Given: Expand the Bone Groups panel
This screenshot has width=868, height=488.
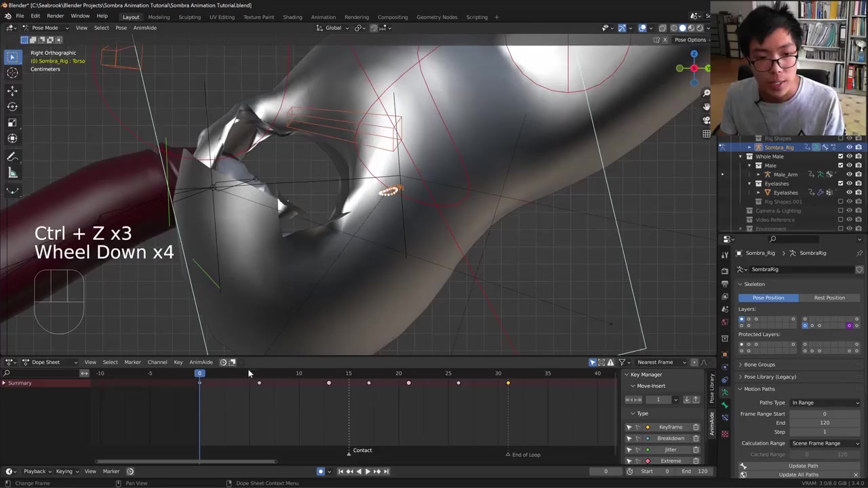Looking at the screenshot, I should [759, 365].
